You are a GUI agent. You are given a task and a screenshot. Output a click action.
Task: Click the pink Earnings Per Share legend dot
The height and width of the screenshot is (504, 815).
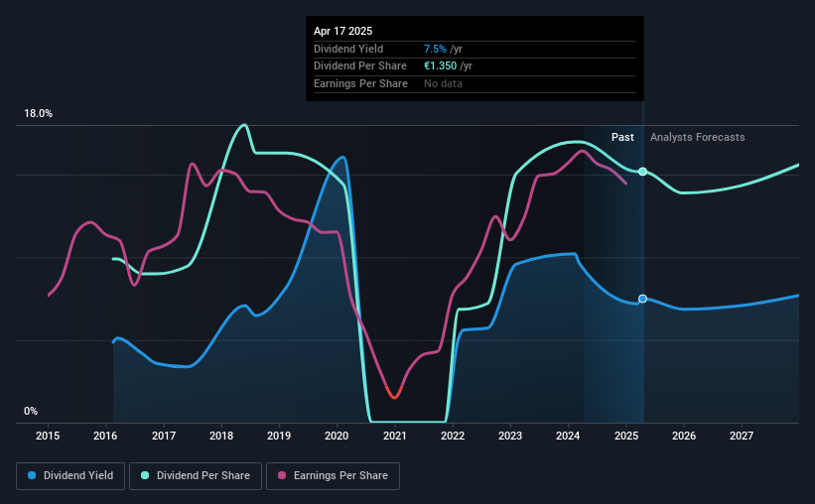point(282,475)
